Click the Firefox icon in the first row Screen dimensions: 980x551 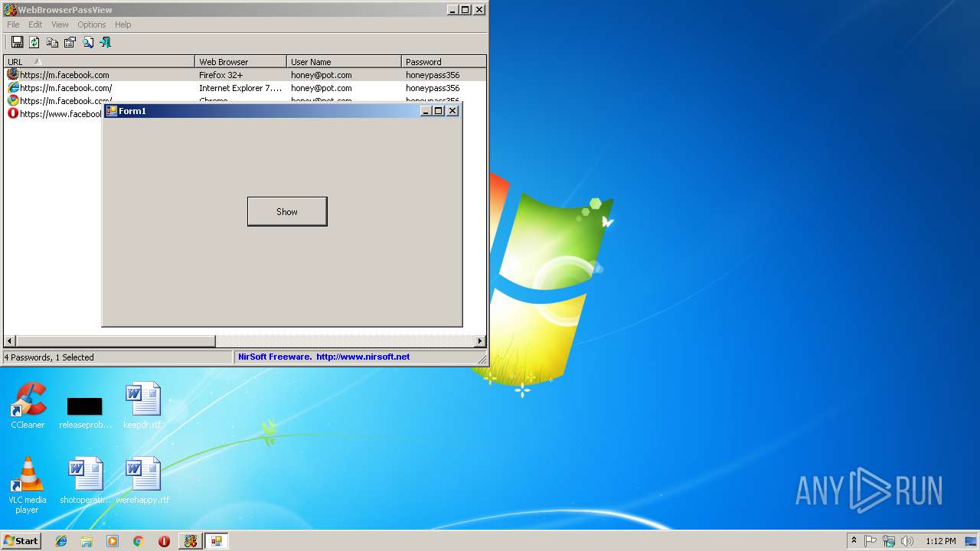(12, 75)
